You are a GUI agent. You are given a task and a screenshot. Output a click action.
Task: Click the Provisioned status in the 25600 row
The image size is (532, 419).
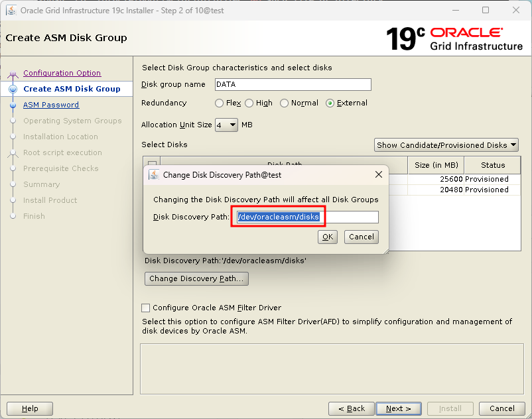coord(493,179)
